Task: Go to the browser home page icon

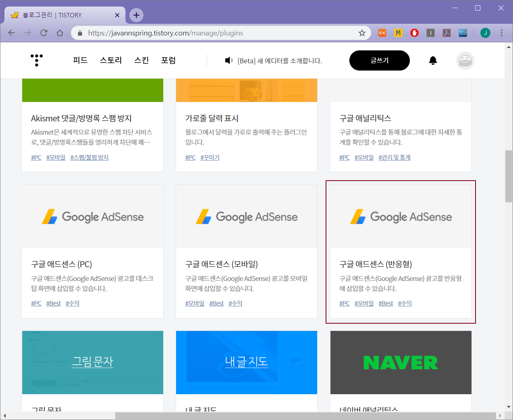Action: pyautogui.click(x=60, y=33)
